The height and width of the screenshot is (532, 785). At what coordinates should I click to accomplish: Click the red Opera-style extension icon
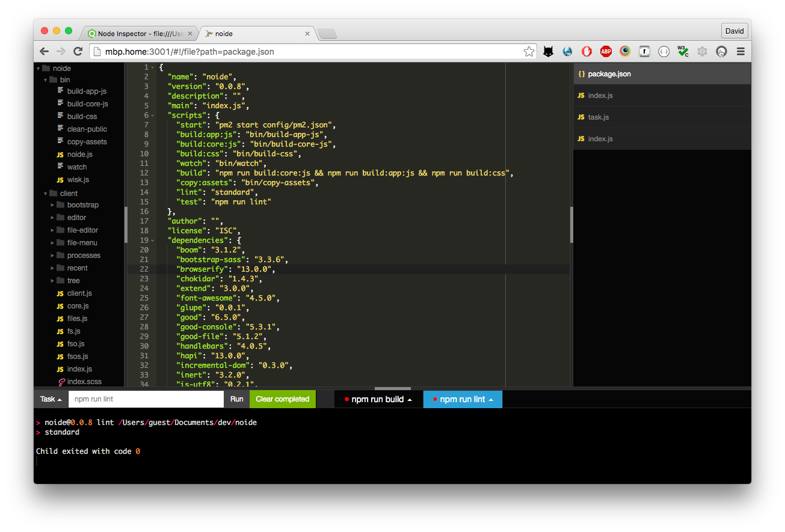point(586,52)
